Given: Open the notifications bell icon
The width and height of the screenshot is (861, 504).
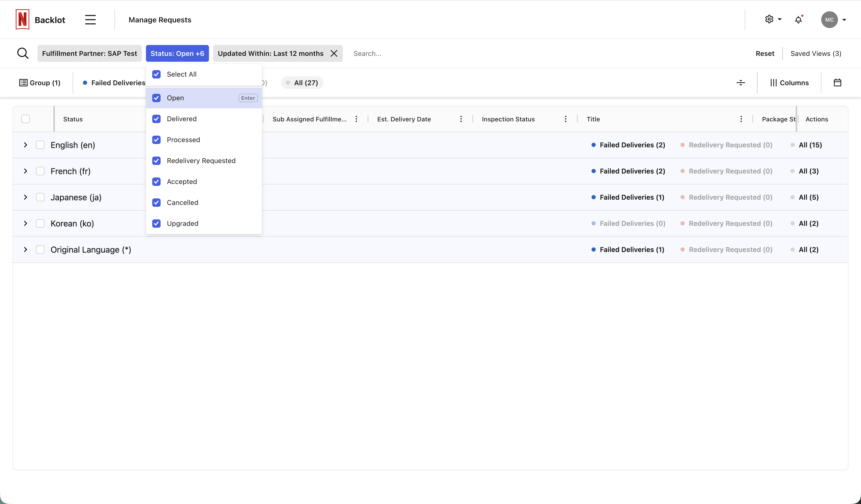Looking at the screenshot, I should 798,19.
